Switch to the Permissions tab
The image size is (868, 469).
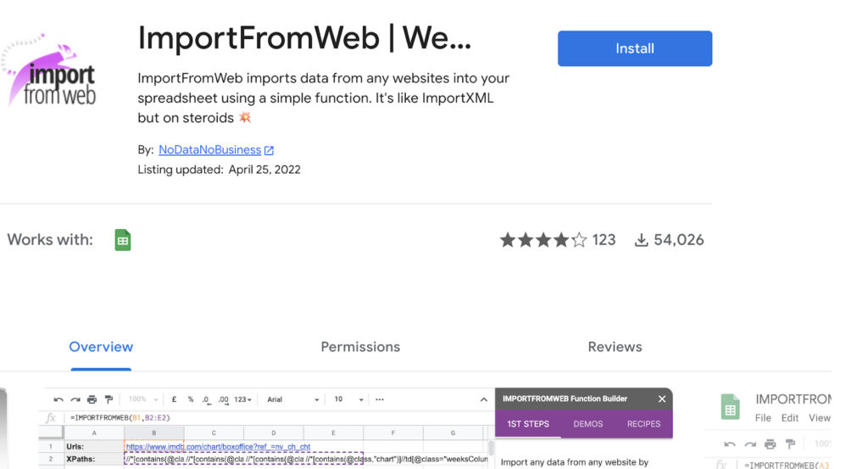(360, 347)
